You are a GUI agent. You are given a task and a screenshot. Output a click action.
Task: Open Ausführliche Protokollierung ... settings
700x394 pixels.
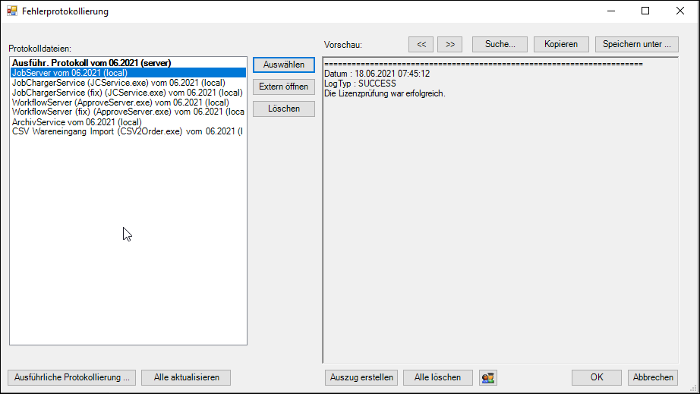(x=71, y=377)
